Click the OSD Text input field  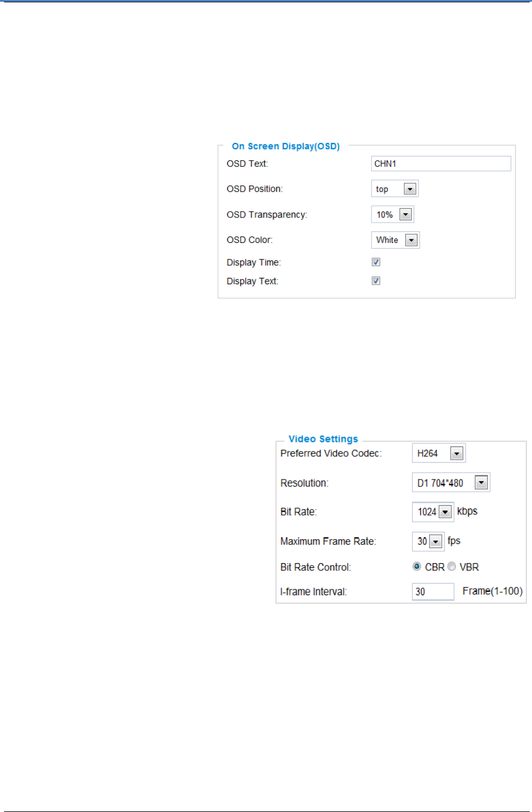coord(441,164)
